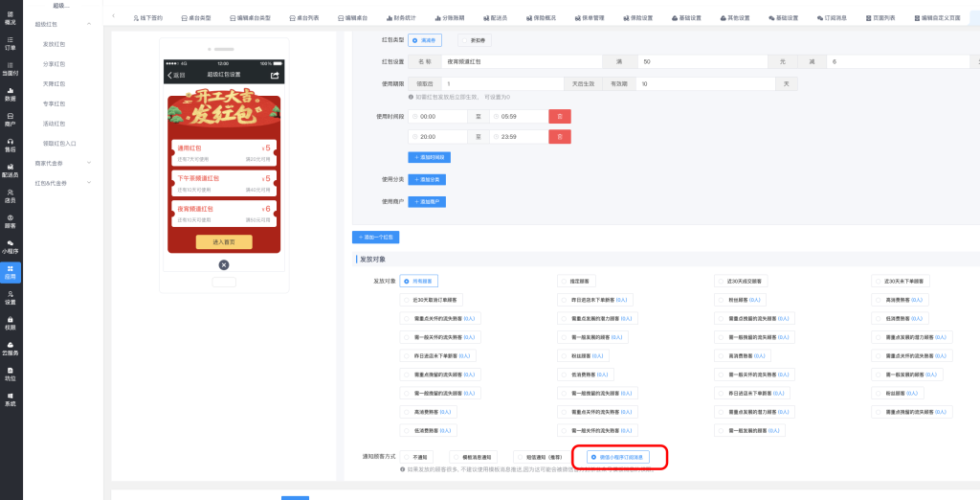Image resolution: width=980 pixels, height=500 pixels.
Task: Select the 售后 headset icon in sidebar
Action: pyautogui.click(x=10, y=145)
